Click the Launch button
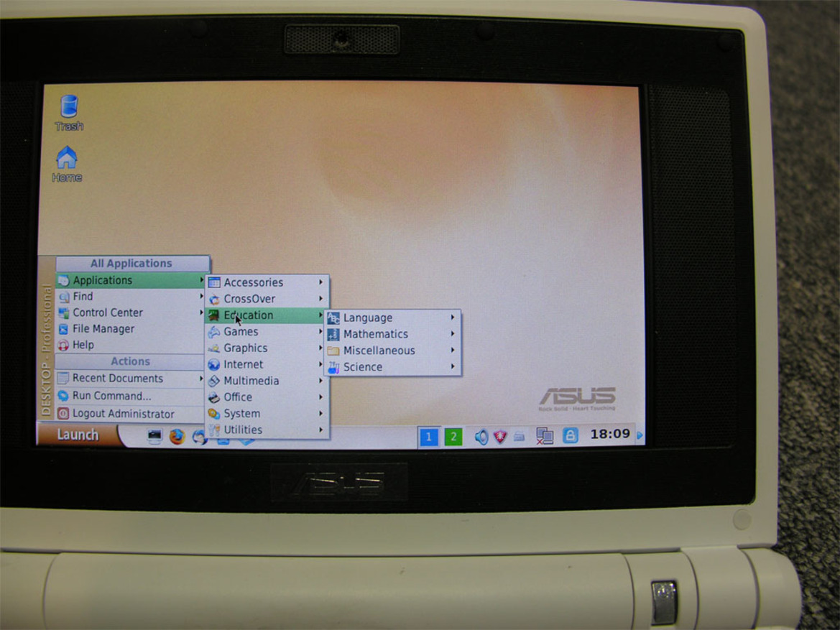Viewport: 840px width, 630px height. (78, 435)
